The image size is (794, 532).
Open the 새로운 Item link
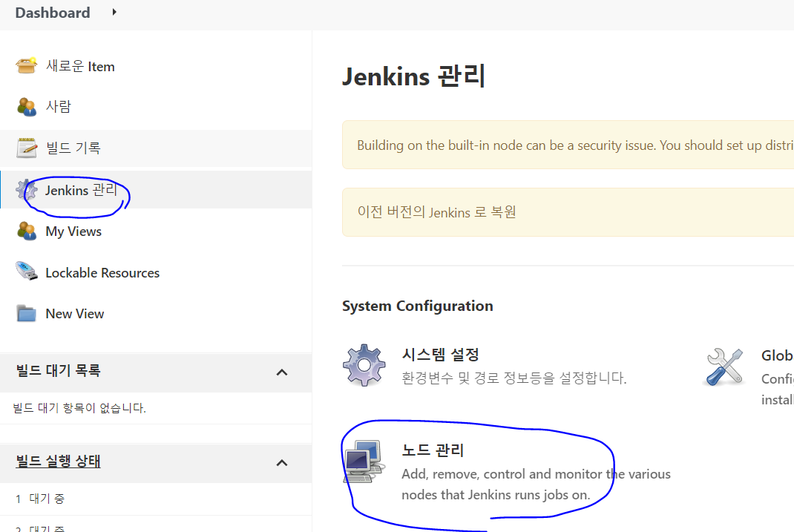tap(80, 66)
